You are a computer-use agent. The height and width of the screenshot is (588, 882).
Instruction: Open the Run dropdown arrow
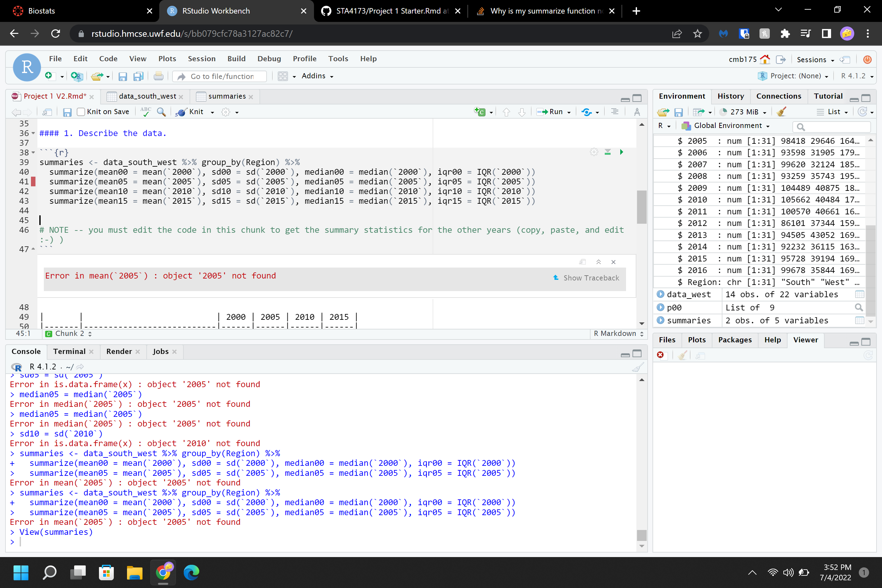point(569,112)
